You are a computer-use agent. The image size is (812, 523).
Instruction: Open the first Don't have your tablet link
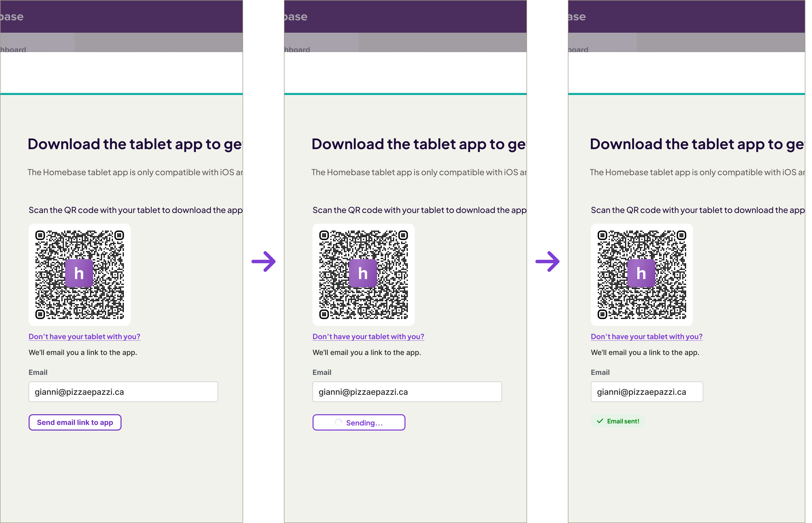(84, 337)
